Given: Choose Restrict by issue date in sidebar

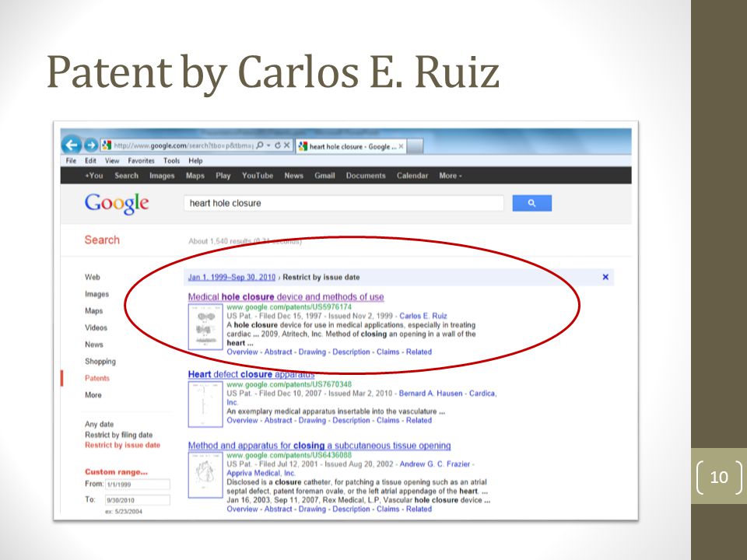Looking at the screenshot, I should click(122, 445).
